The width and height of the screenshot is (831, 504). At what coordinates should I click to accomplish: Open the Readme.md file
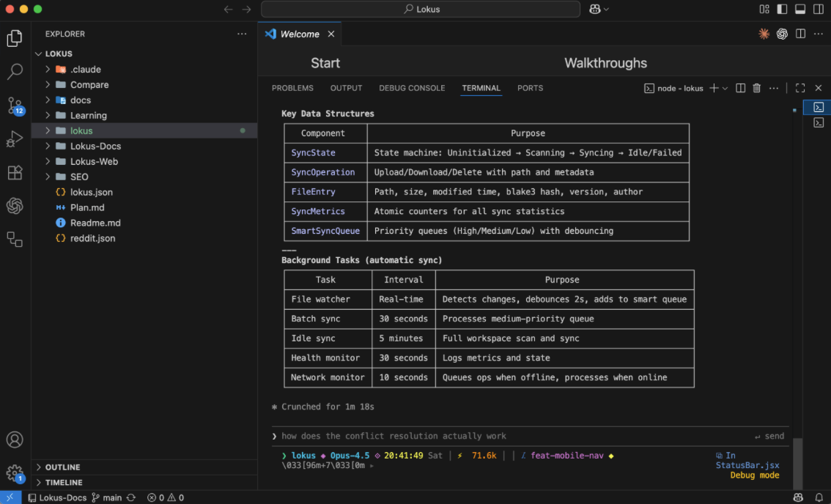click(x=95, y=223)
